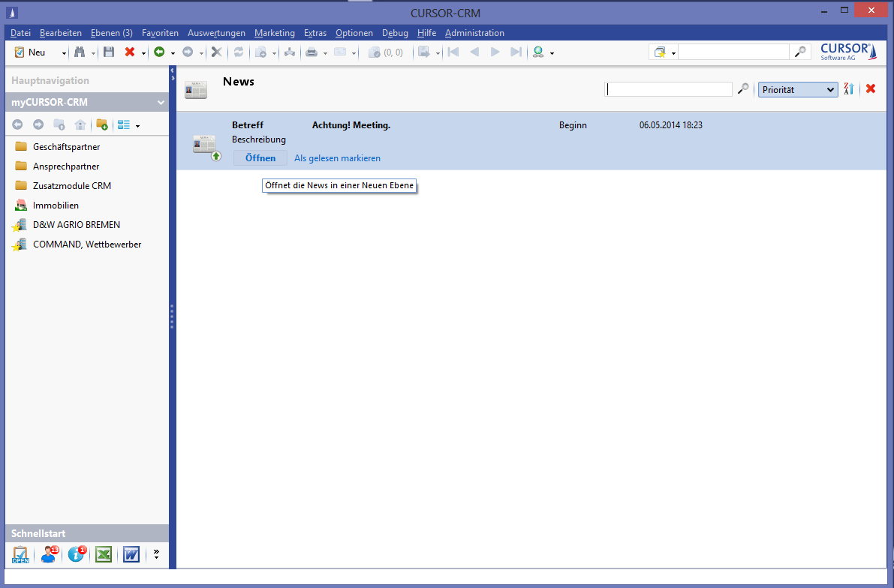Viewport: 894px width, 588px height.
Task: Click the info icon with 1 badge
Action: point(77,554)
